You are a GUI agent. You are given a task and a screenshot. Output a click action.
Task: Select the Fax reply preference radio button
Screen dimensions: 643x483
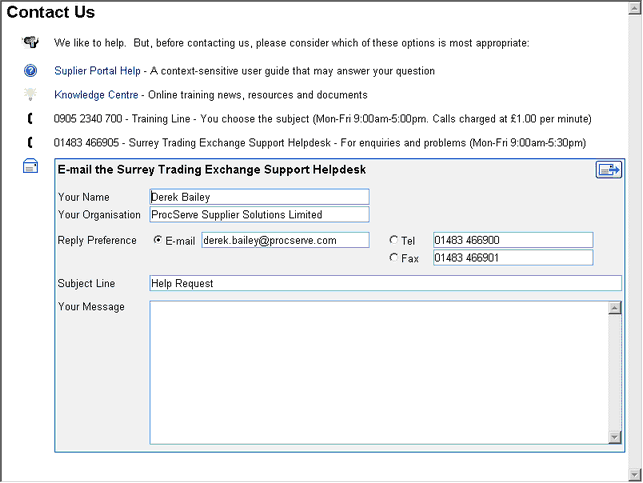(x=393, y=258)
